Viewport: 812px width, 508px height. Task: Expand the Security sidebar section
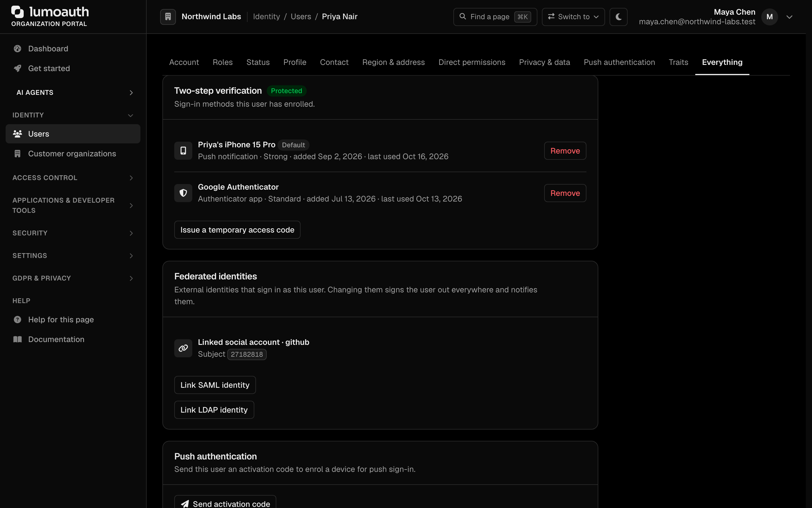pos(73,233)
